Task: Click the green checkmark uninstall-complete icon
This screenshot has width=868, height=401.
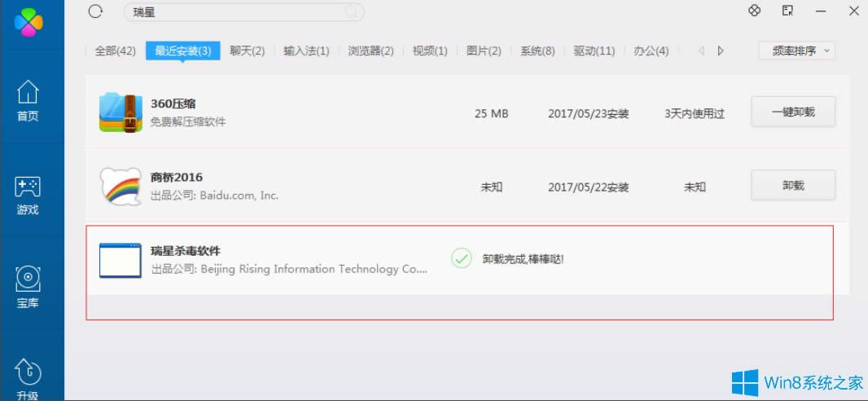Action: point(461,258)
